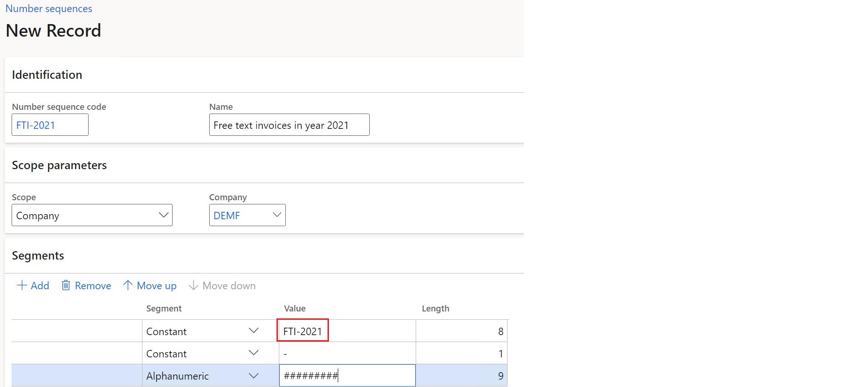Edit the Name field text
Image resolution: width=868 pixels, height=387 pixels.
point(289,125)
